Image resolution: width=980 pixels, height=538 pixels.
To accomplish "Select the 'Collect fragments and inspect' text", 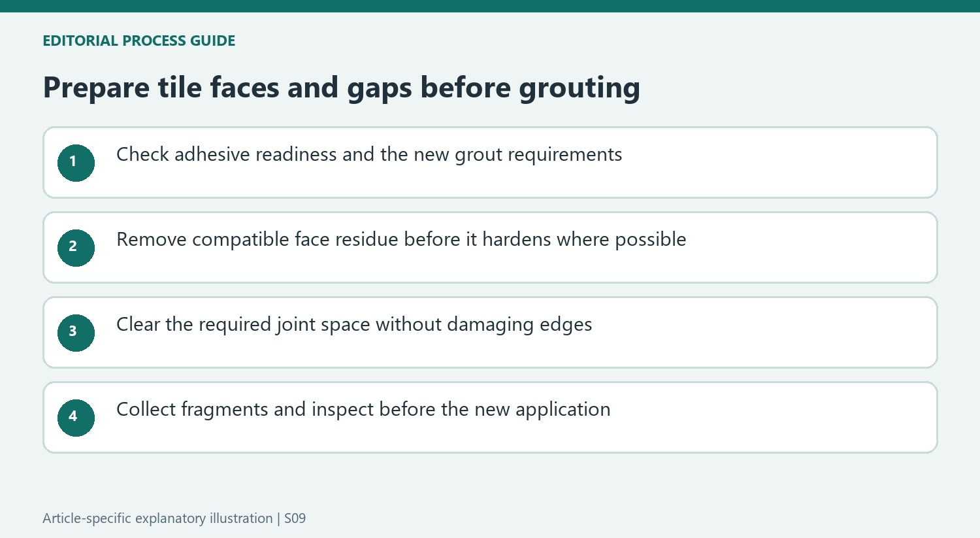I will (363, 410).
